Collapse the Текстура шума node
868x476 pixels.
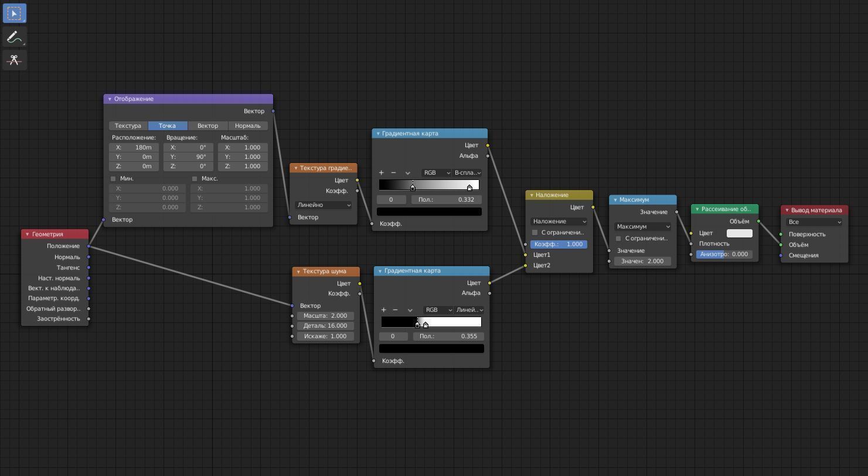[298, 271]
